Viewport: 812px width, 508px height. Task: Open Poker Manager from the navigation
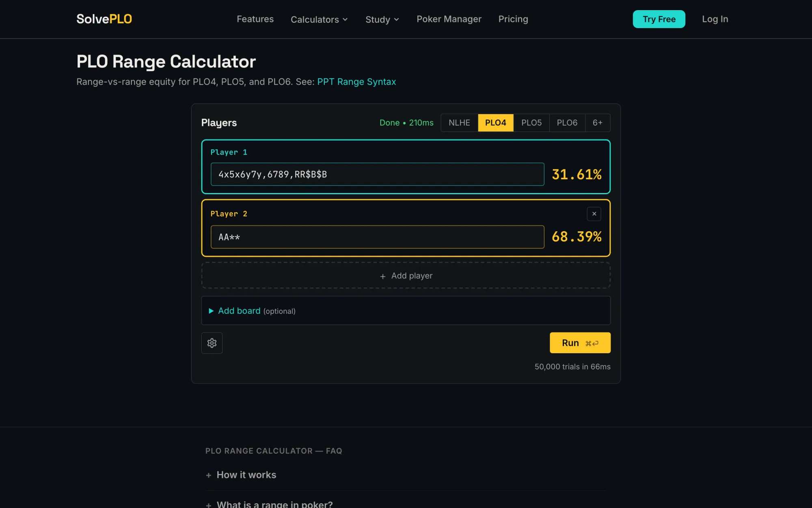449,19
